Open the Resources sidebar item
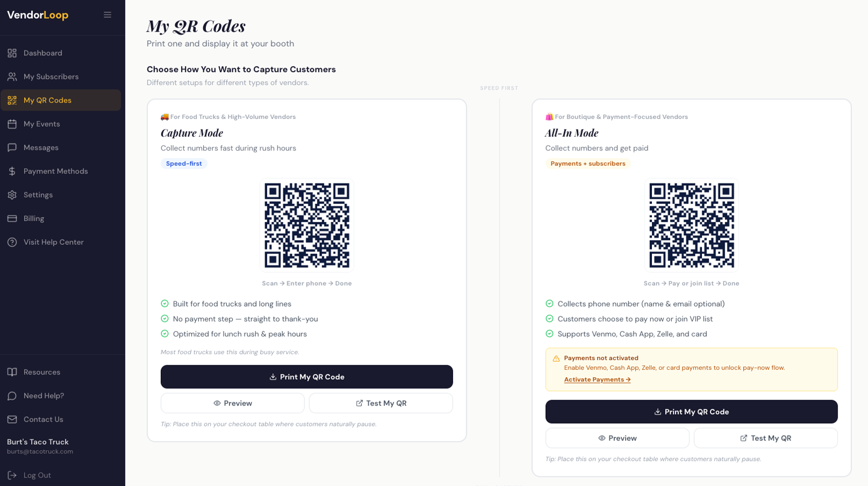Image resolution: width=868 pixels, height=486 pixels. 41,372
